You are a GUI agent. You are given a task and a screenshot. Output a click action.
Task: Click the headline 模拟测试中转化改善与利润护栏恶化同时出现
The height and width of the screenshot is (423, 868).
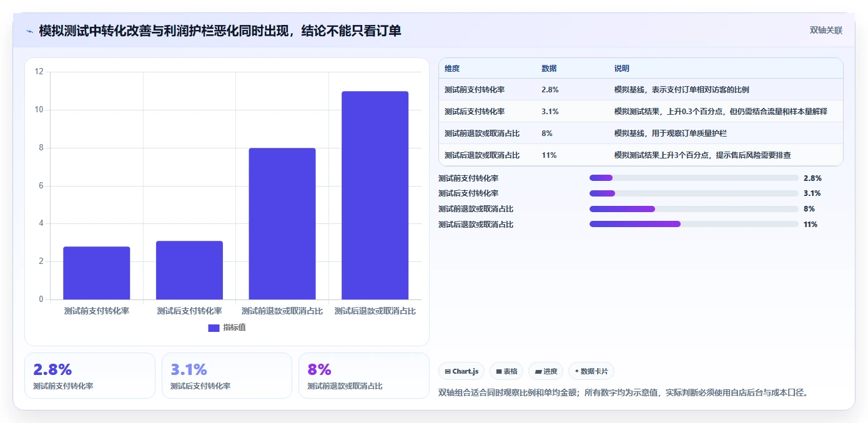220,31
